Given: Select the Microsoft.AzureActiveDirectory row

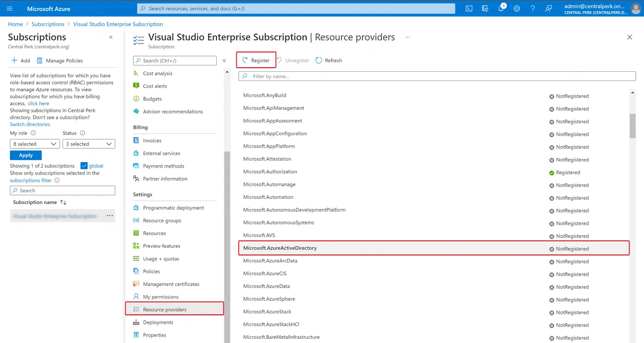Looking at the screenshot, I should click(x=434, y=248).
